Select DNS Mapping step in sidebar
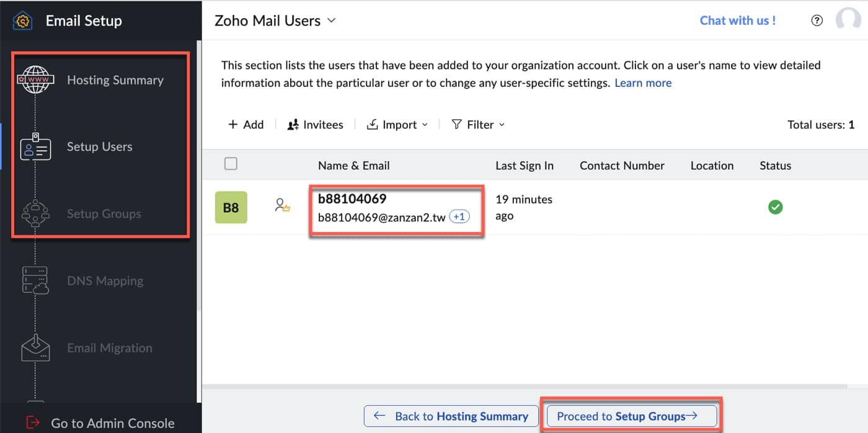868x433 pixels. (105, 281)
